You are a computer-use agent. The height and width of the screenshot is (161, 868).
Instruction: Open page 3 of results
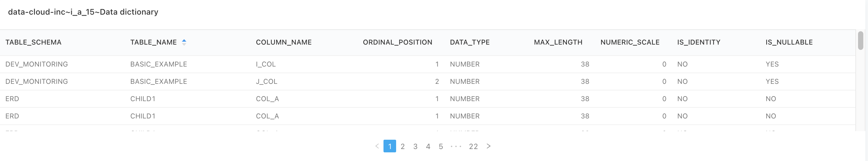click(x=415, y=146)
